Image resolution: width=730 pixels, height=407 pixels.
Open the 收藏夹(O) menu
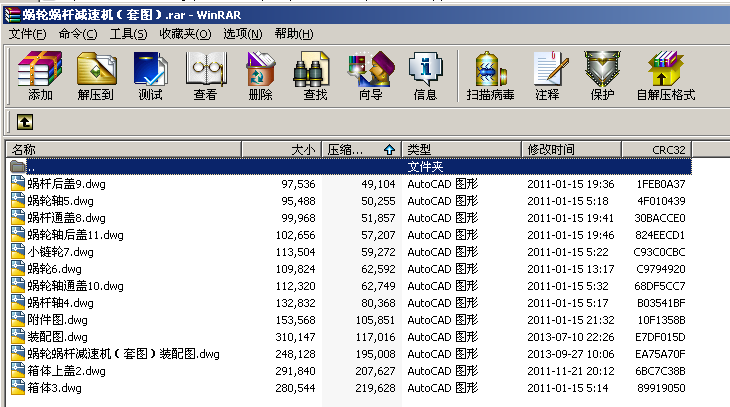coord(185,34)
